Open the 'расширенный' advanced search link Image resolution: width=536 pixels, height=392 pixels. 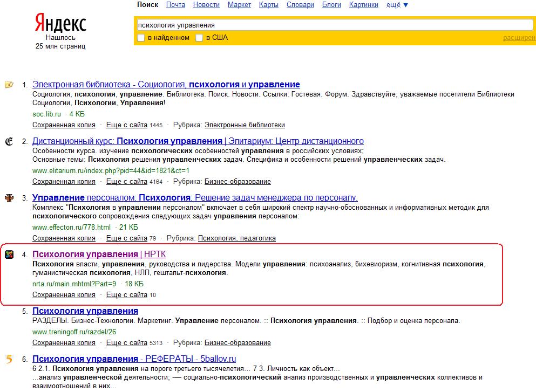pos(519,38)
